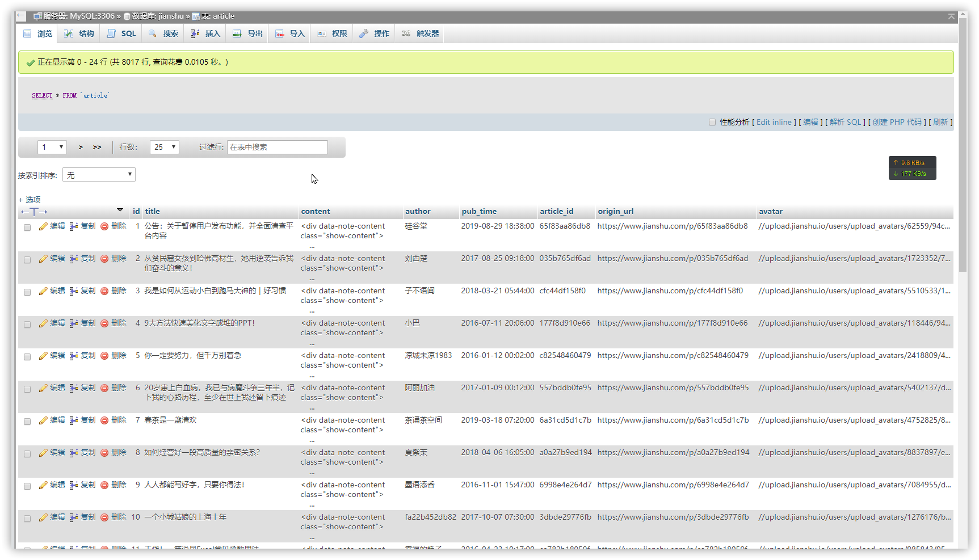Sort by the pub_time column header

(x=479, y=211)
